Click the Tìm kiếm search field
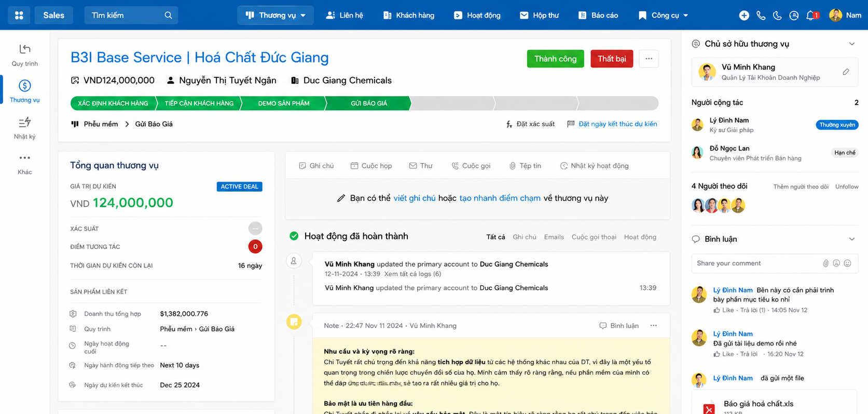The image size is (868, 414). [x=131, y=15]
